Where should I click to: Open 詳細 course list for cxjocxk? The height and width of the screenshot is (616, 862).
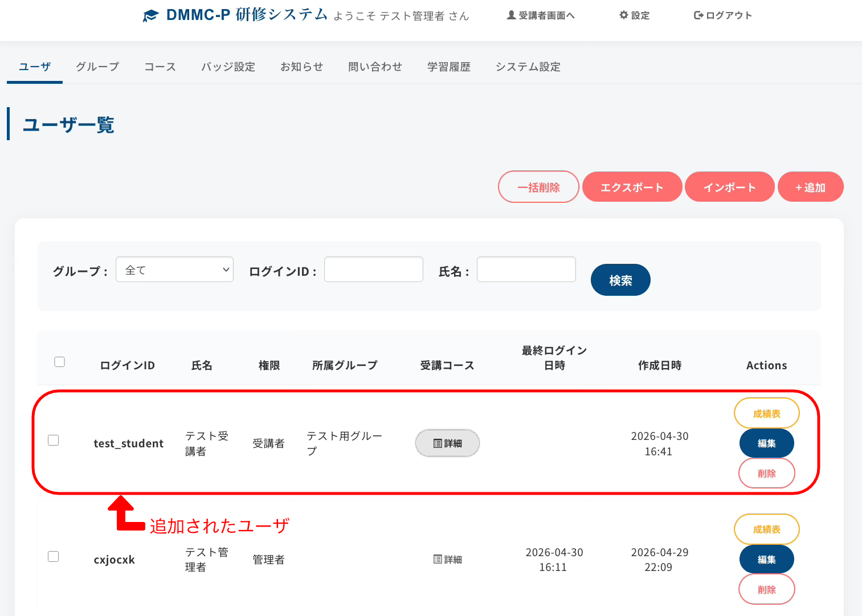click(447, 560)
